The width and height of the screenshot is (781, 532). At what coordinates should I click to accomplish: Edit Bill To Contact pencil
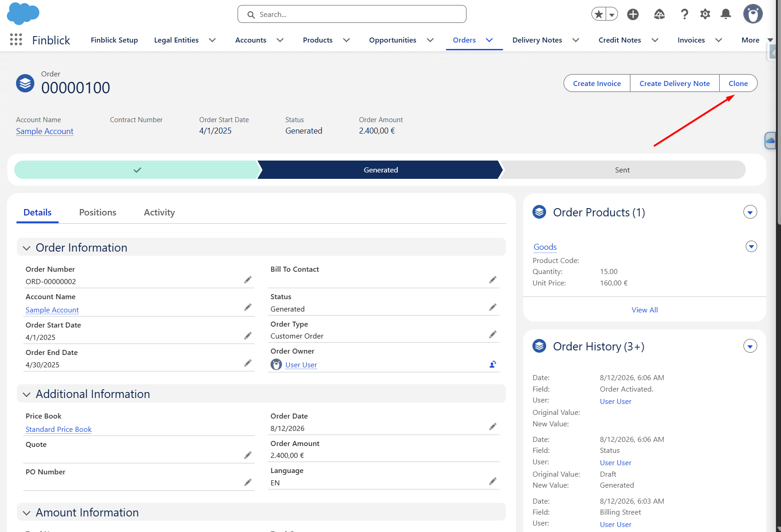[493, 279]
